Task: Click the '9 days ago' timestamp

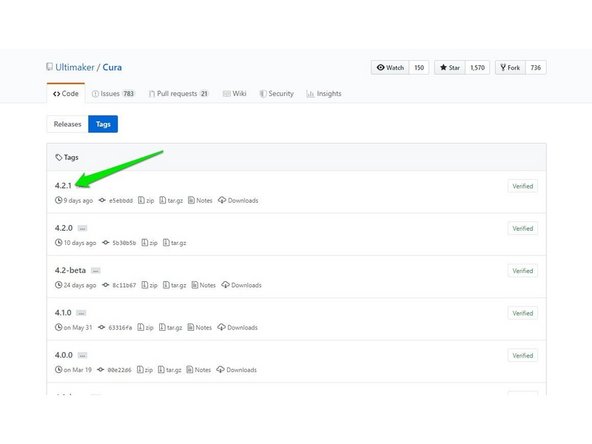Action: pyautogui.click(x=78, y=200)
